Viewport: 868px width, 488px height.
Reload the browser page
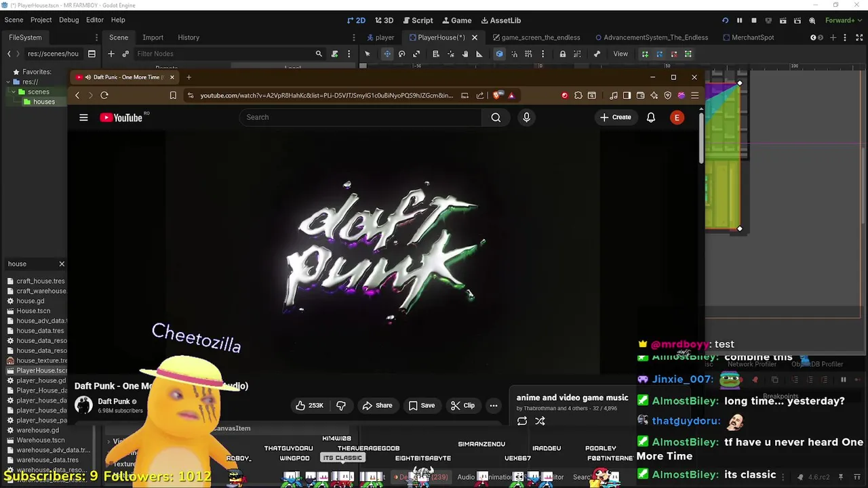tap(104, 96)
